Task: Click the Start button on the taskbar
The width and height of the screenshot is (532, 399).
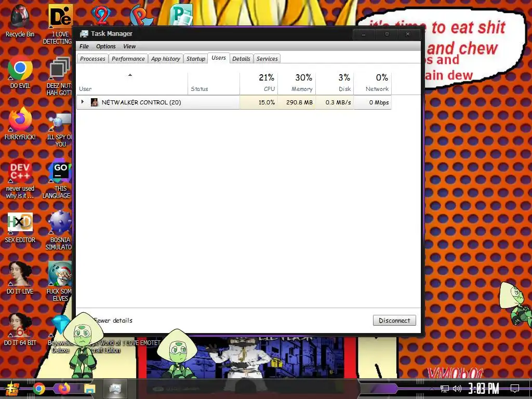Action: pos(12,389)
